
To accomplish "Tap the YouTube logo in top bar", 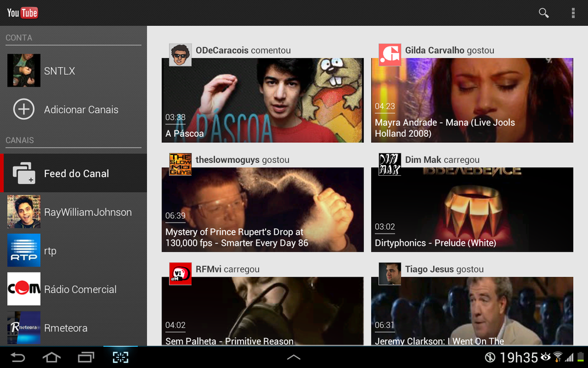I will pyautogui.click(x=22, y=12).
